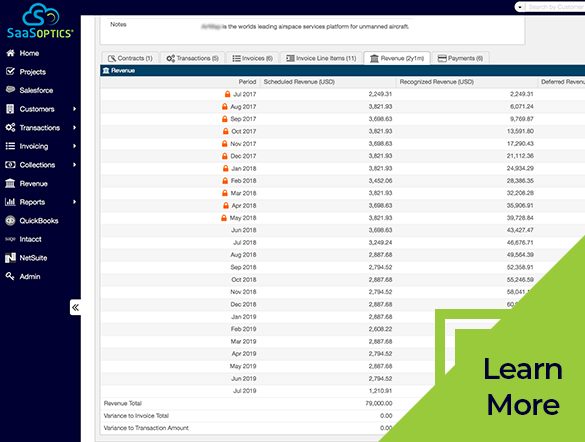Click the Period column header
This screenshot has width=585, height=442.
pos(247,82)
